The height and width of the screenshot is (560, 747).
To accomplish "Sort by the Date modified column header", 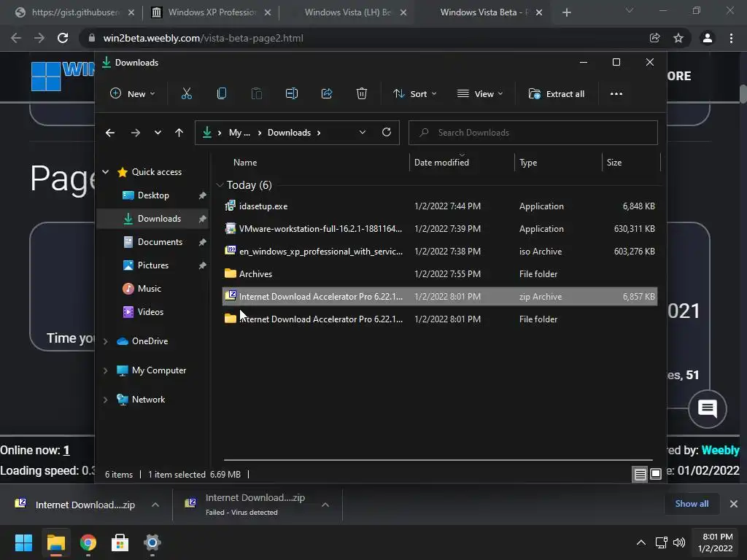I will (441, 163).
